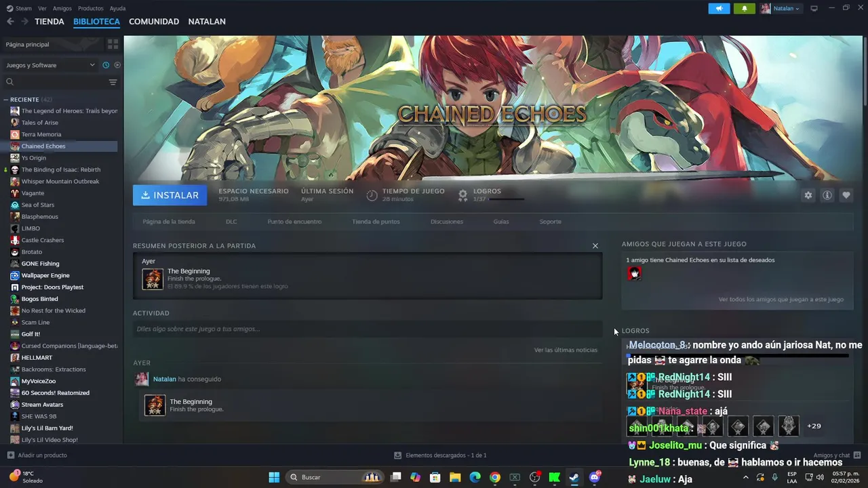Toggle show ready-to-play games filter icon
Screen dimensions: 868x488
coord(117,65)
